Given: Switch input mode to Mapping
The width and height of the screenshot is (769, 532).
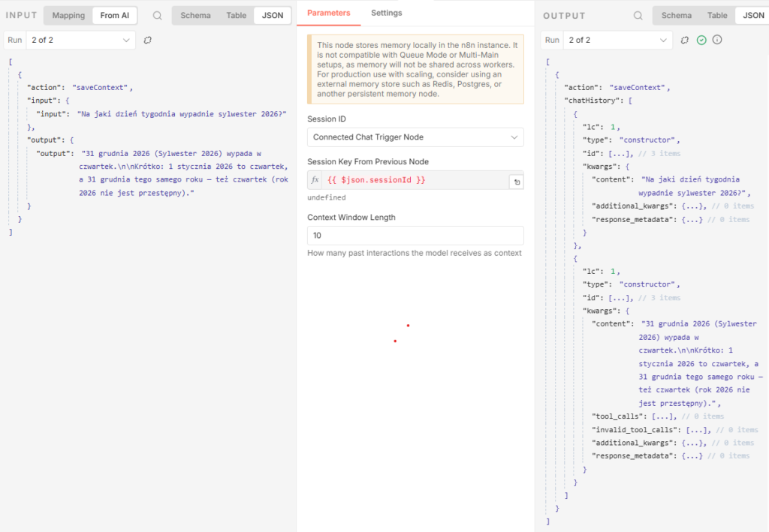Looking at the screenshot, I should 68,16.
